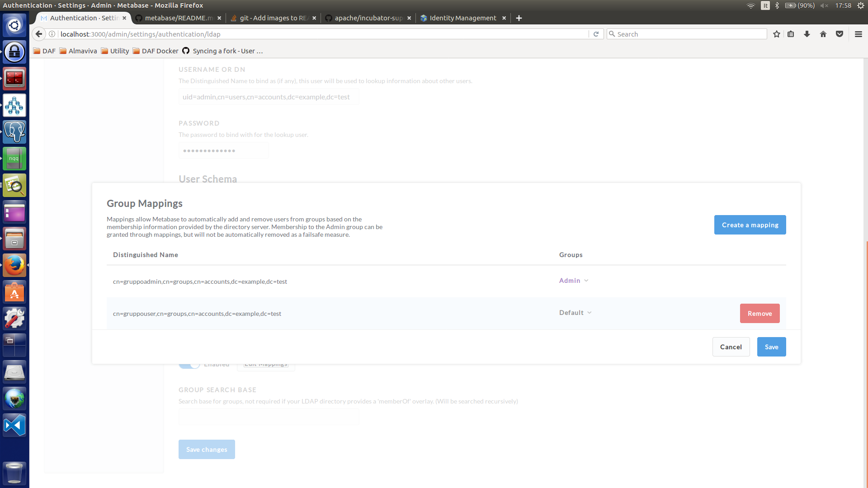Image resolution: width=868 pixels, height=488 pixels.
Task: Go to the home page icon
Action: (823, 34)
